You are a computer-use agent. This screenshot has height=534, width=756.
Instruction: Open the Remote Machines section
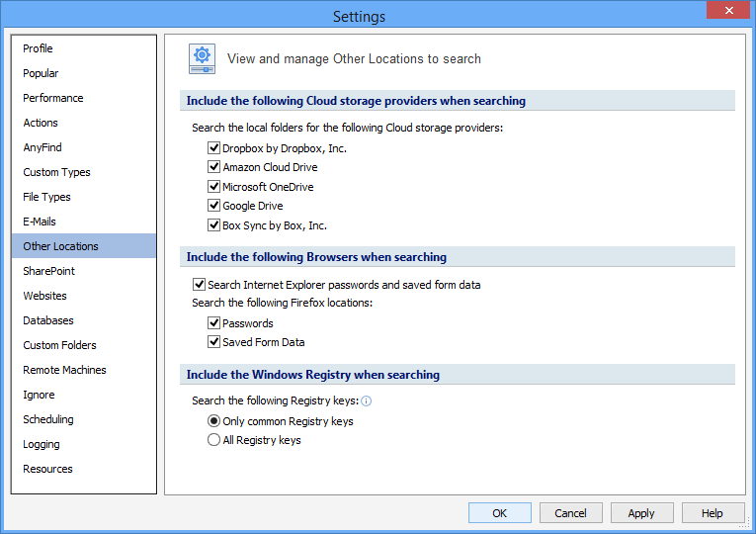pyautogui.click(x=64, y=370)
